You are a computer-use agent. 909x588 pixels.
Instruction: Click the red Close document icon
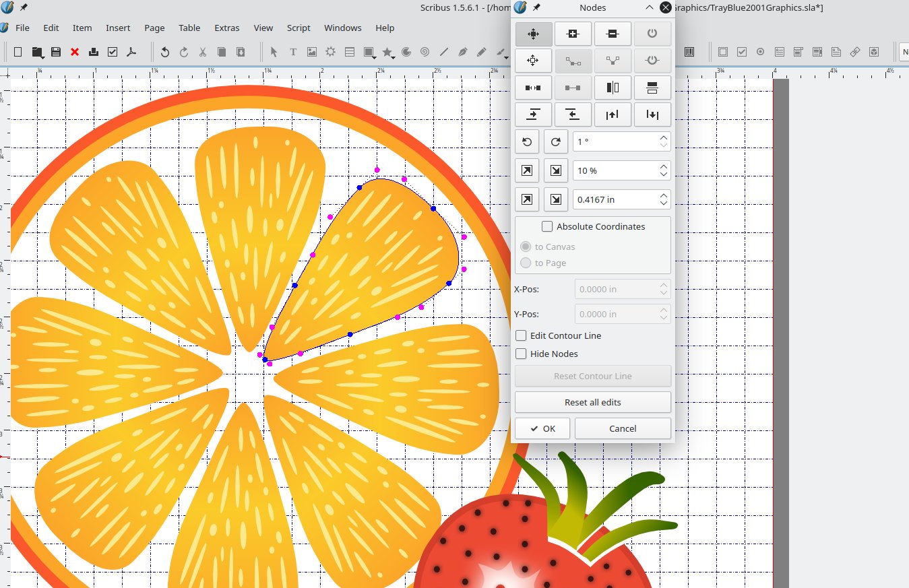75,52
